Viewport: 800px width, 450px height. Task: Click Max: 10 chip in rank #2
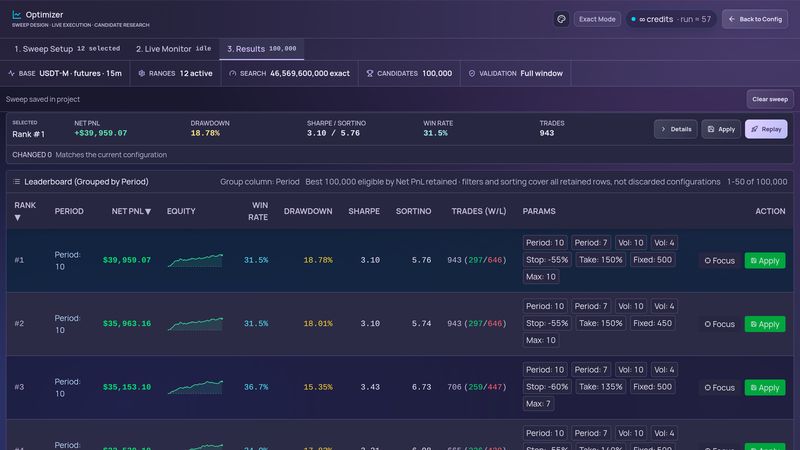[x=541, y=340]
